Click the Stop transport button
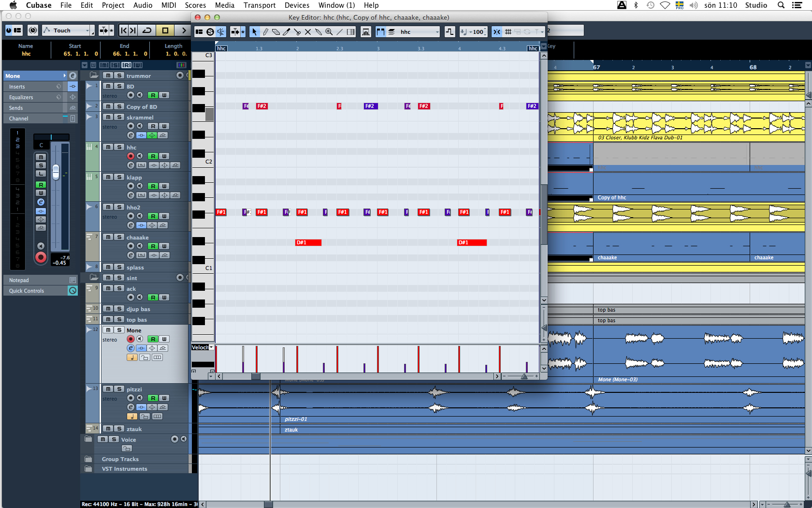812x508 pixels. pos(165,30)
